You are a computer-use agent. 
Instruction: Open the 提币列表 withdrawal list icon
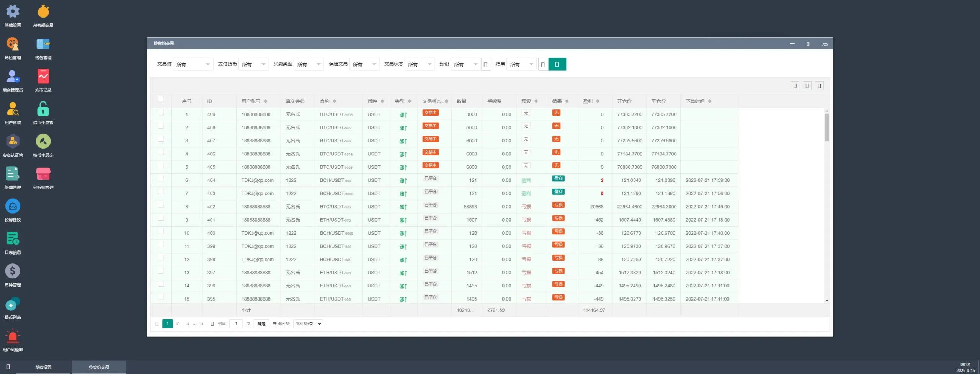13,304
